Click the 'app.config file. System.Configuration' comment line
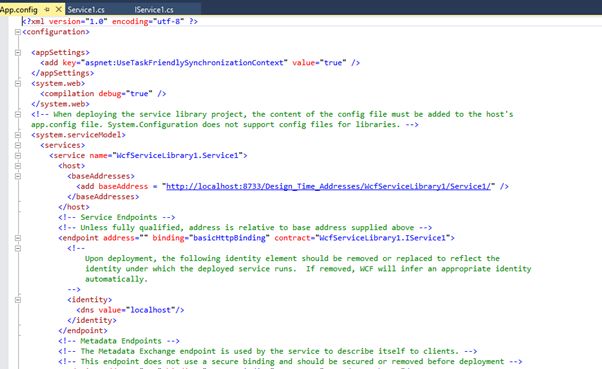The width and height of the screenshot is (602, 369). click(225, 124)
